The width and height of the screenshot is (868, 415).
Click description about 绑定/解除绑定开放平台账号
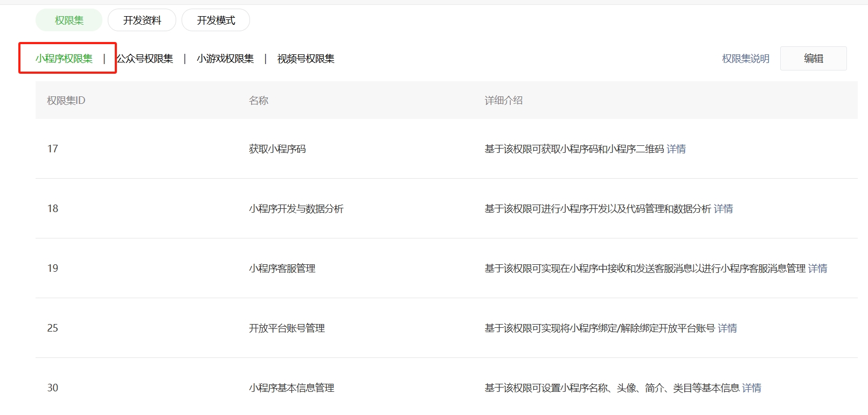pyautogui.click(x=600, y=328)
